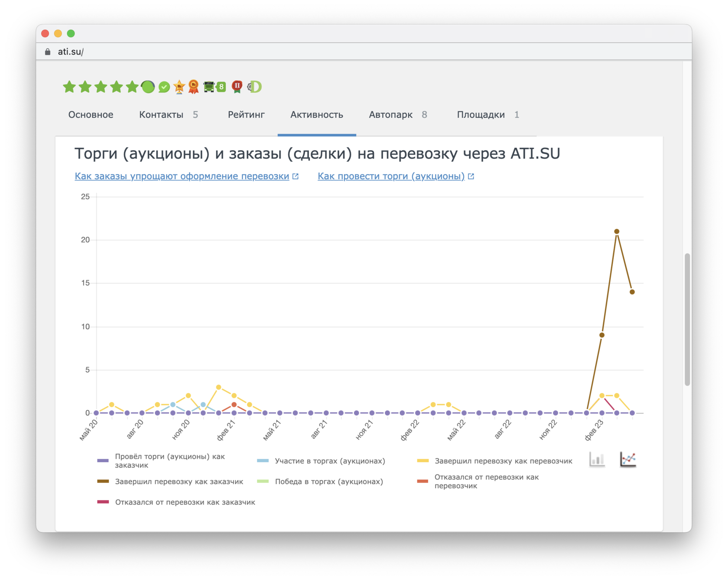
Task: Click the brown data point at 9
Action: (x=601, y=335)
